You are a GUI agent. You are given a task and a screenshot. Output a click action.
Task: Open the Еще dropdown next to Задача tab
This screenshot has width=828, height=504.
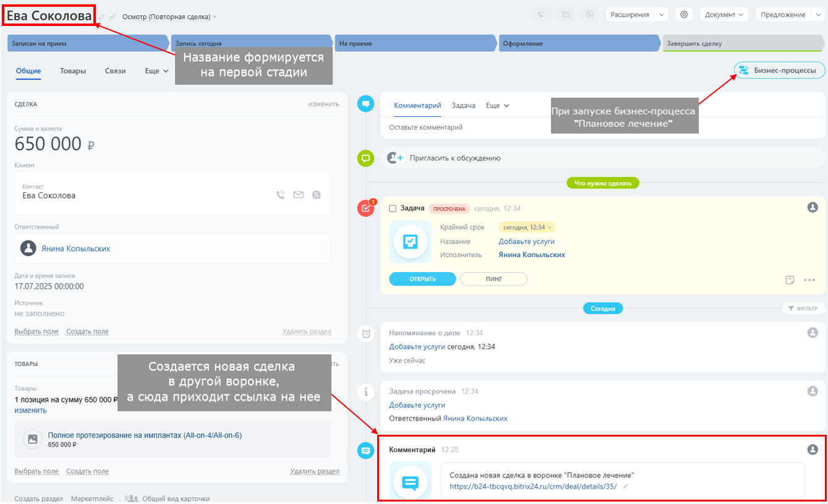click(x=498, y=106)
